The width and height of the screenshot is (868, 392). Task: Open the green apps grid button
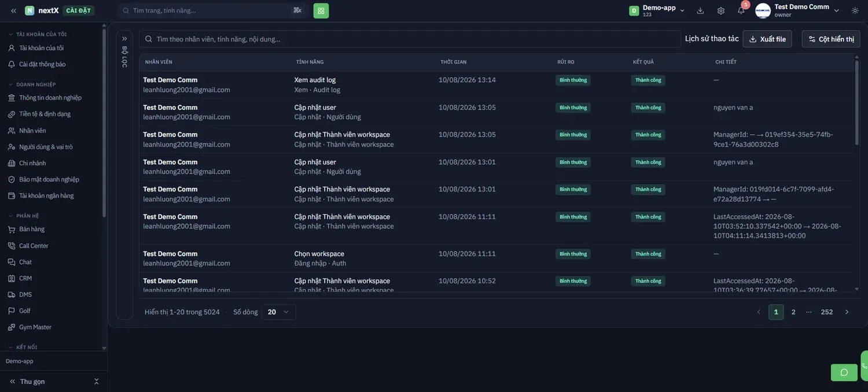321,10
